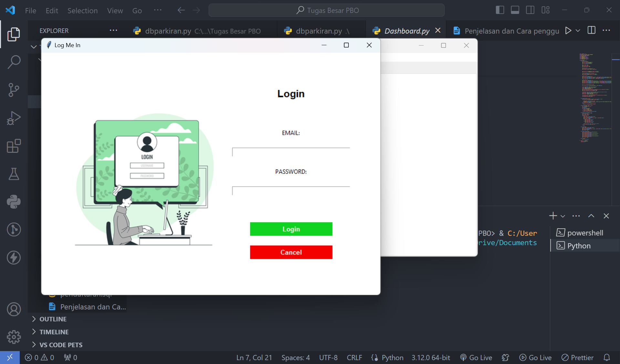This screenshot has width=620, height=364.
Task: Click the code minimap on the right
Action: tap(595, 97)
